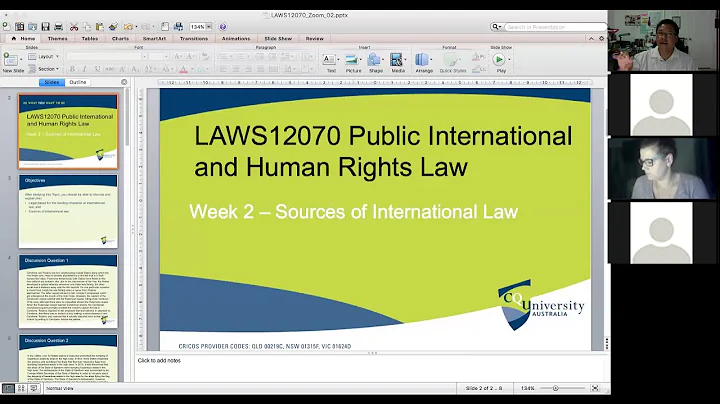This screenshot has width=720, height=404.
Task: Open the Home ribbon tab
Action: (x=24, y=39)
